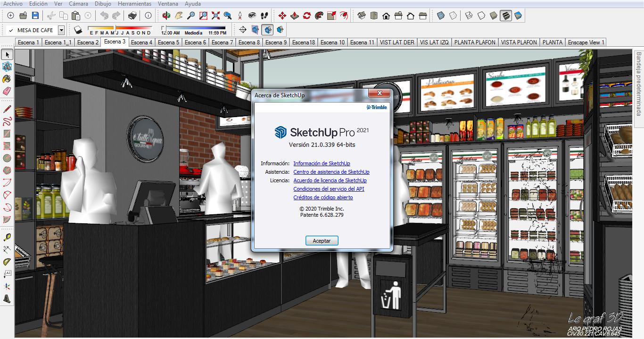Enable Hidden Line face style
The width and height of the screenshot is (644, 339).
(481, 16)
